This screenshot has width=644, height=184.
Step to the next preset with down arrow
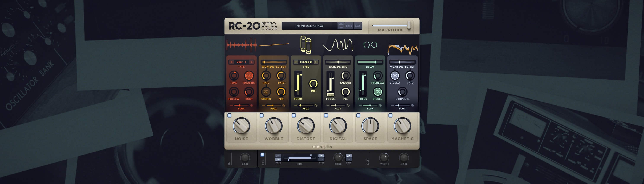341,27
